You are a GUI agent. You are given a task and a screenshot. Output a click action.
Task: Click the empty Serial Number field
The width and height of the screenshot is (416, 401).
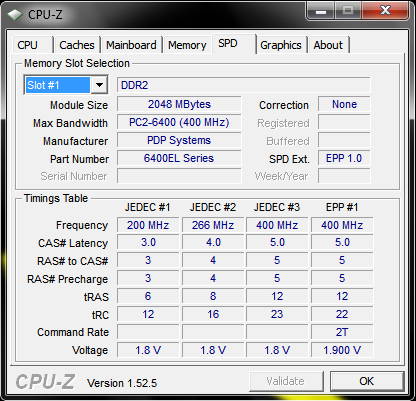coord(179,176)
